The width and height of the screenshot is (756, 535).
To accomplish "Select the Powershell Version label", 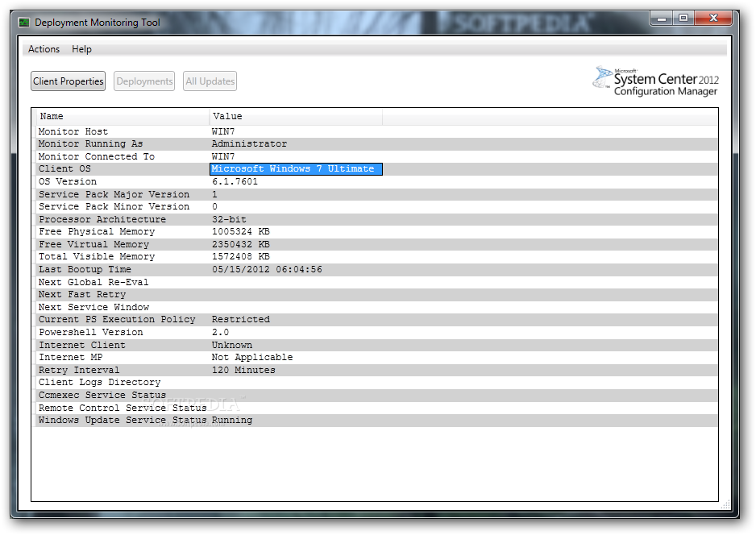I will pyautogui.click(x=91, y=332).
